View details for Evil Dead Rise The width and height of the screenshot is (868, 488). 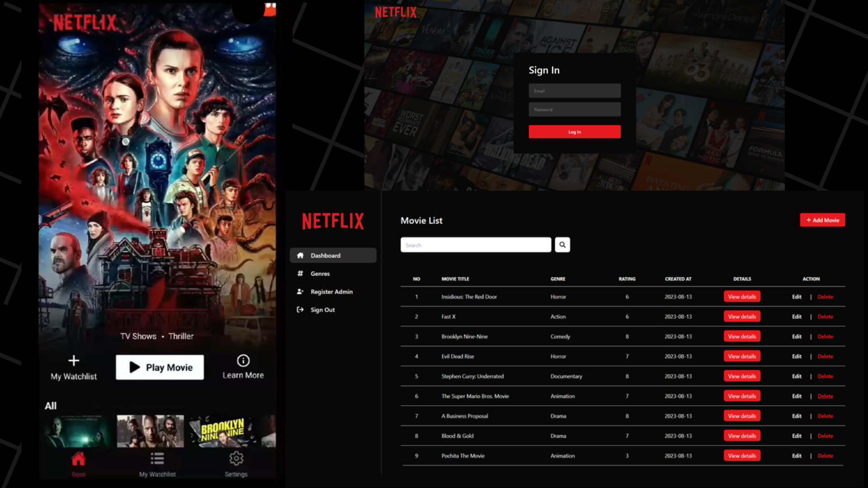(x=742, y=357)
